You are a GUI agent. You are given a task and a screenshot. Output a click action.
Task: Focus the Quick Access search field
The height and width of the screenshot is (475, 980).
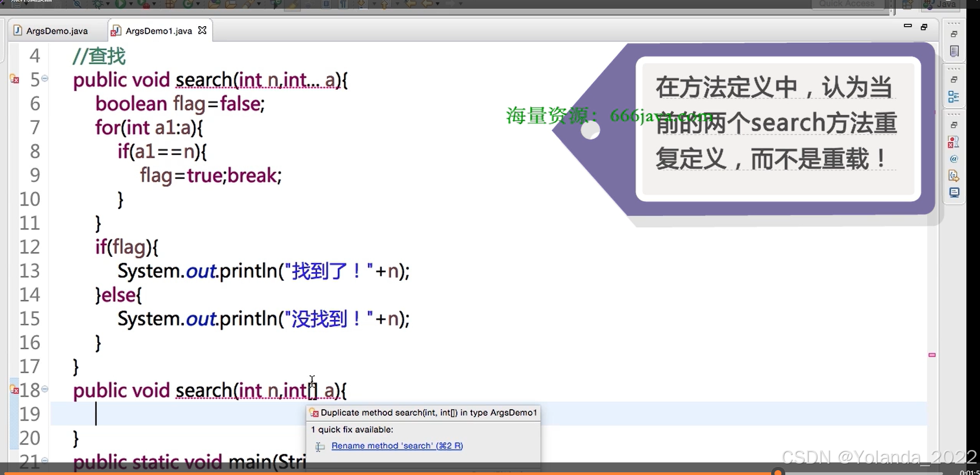[x=847, y=4]
